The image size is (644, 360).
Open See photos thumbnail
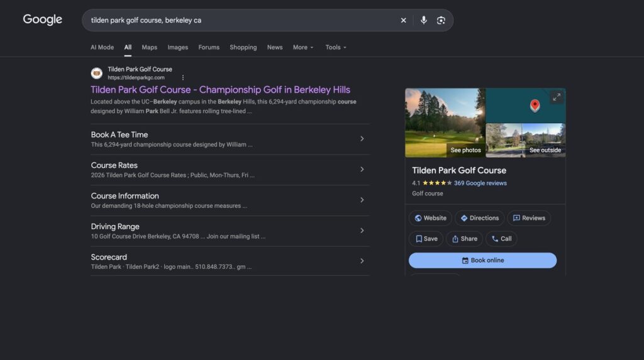[x=445, y=123]
